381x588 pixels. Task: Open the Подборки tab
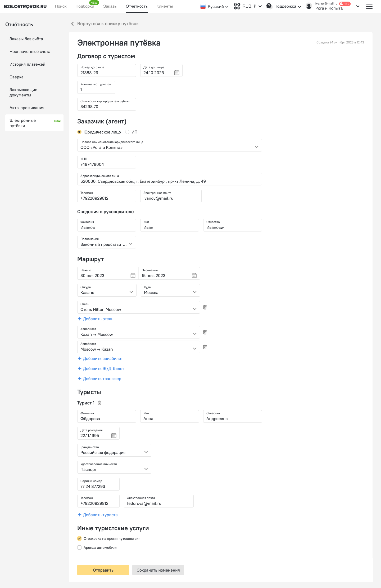pyautogui.click(x=85, y=6)
